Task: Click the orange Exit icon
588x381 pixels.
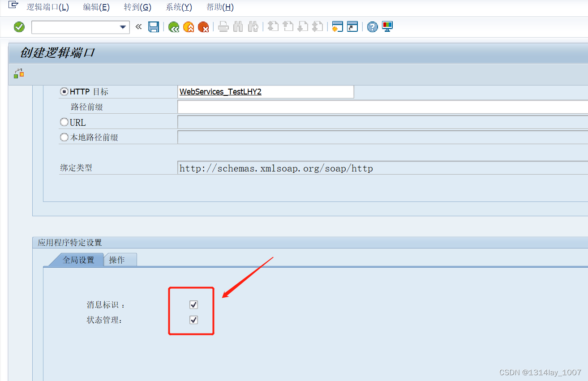Action: (189, 27)
